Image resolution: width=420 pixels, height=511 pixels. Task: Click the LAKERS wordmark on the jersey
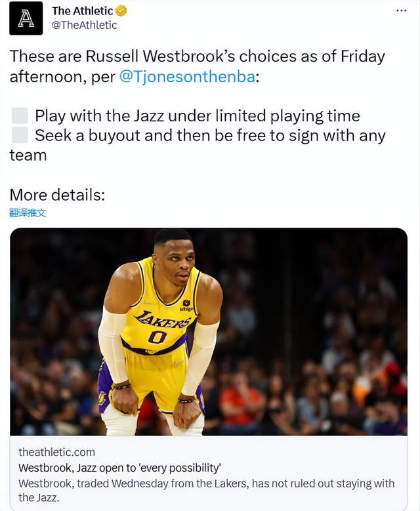click(162, 321)
